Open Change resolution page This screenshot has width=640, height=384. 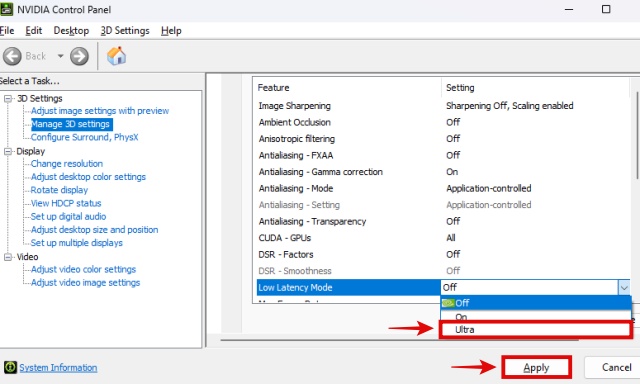(67, 164)
